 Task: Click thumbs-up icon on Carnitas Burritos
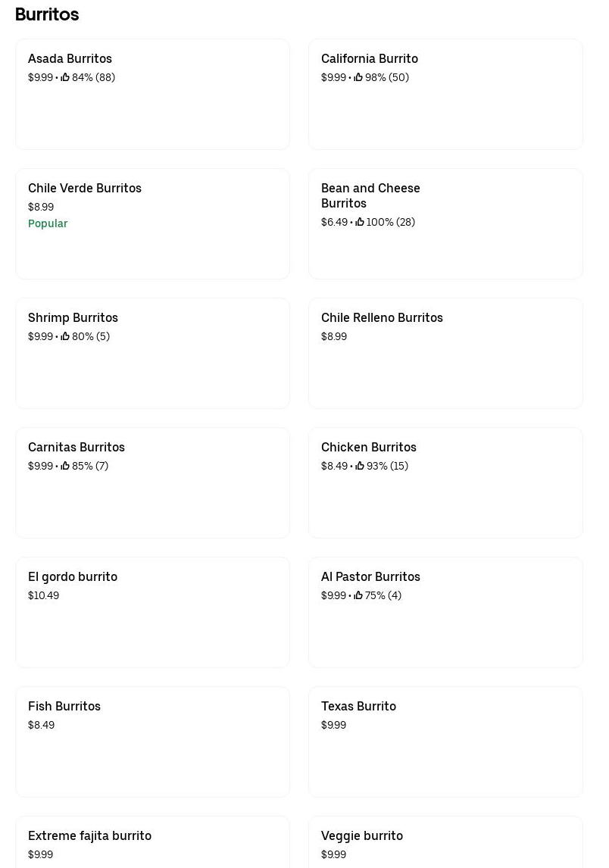coord(65,466)
